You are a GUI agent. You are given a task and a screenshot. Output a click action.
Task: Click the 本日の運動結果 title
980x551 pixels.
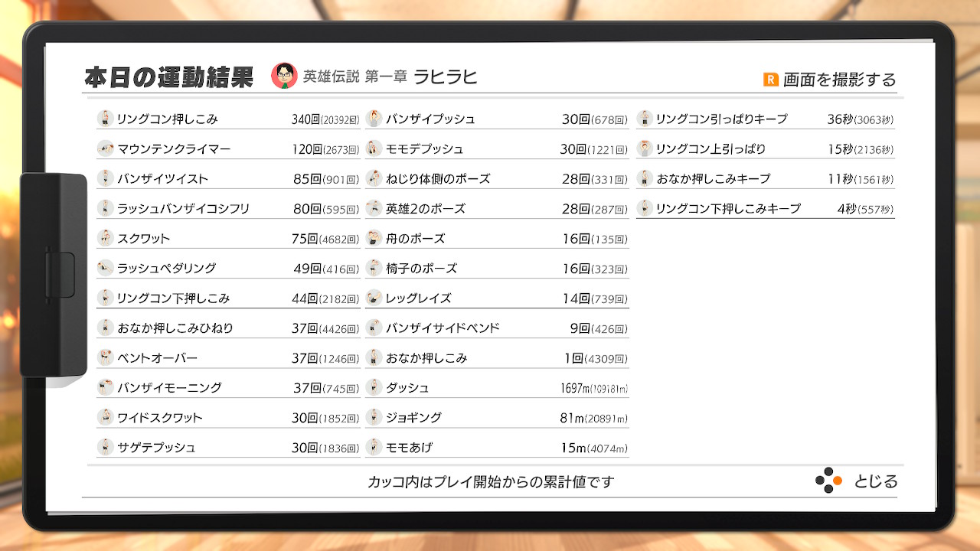[168, 77]
